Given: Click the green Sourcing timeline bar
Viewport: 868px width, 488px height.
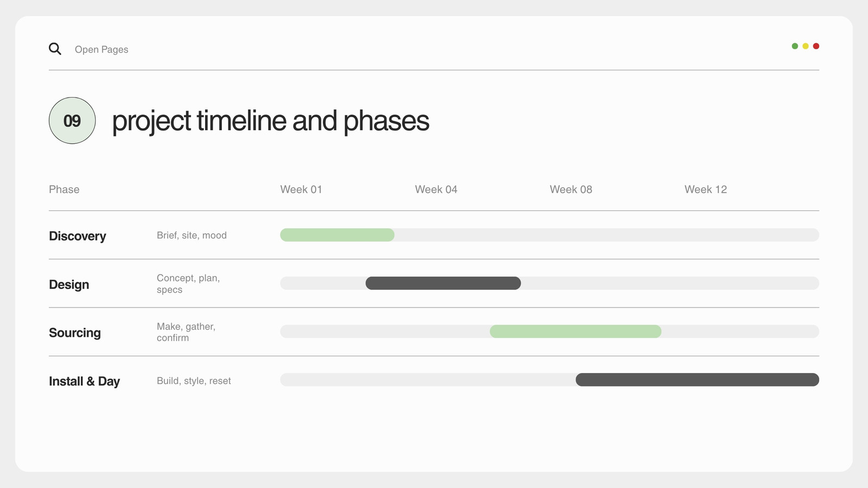Looking at the screenshot, I should (576, 331).
